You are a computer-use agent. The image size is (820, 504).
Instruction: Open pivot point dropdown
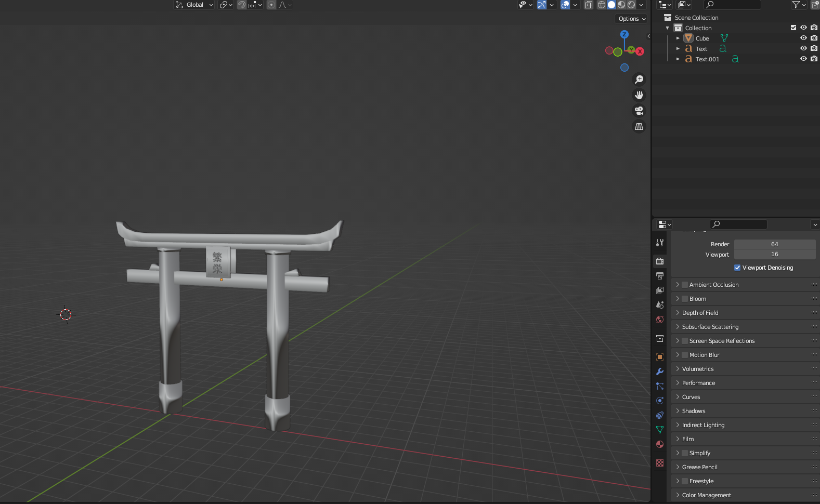click(226, 5)
